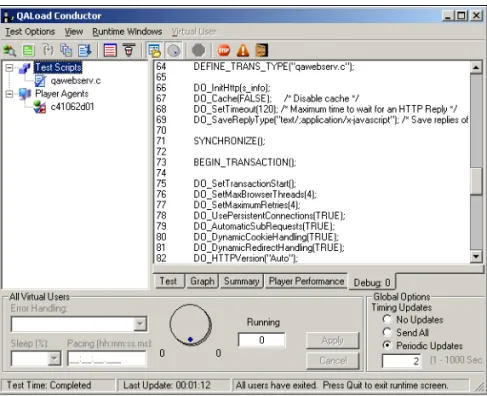
Task: Select the qawebserv.c tree item
Action: 76,81
